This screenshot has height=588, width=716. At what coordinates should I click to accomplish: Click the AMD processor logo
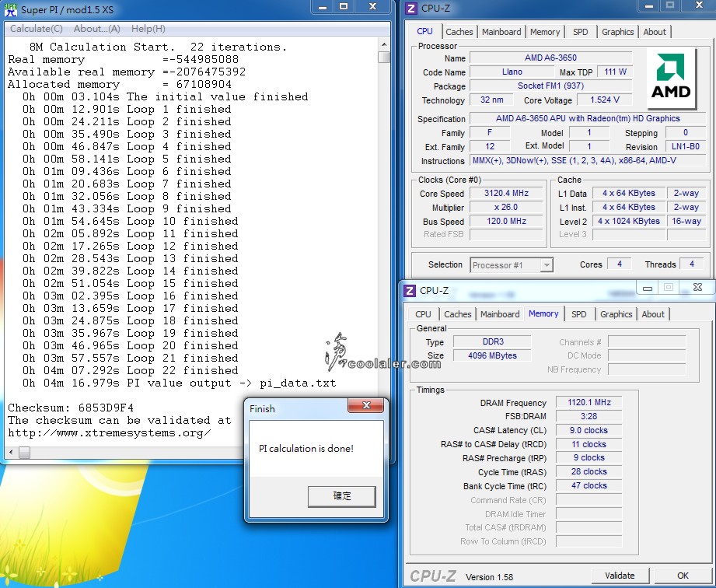pyautogui.click(x=671, y=79)
